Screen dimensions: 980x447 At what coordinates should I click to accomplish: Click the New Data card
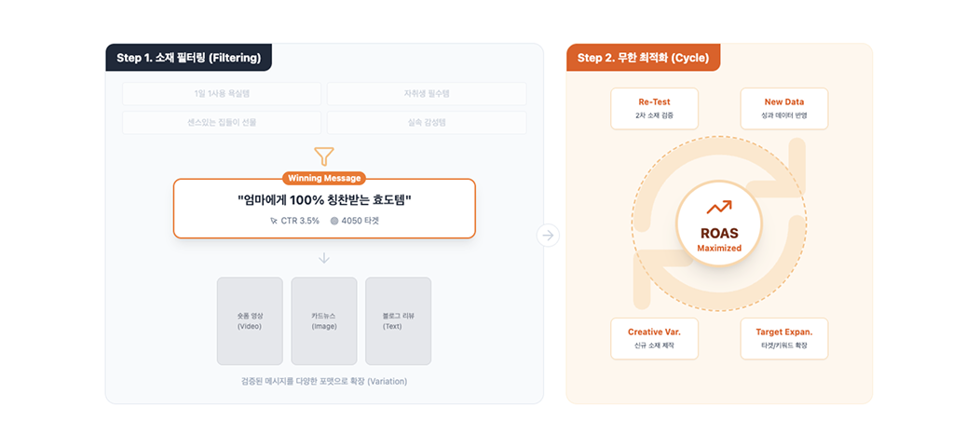783,108
